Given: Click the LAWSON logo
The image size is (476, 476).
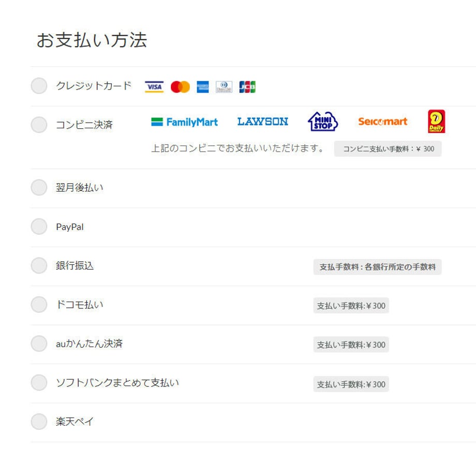Looking at the screenshot, I should coord(263,122).
